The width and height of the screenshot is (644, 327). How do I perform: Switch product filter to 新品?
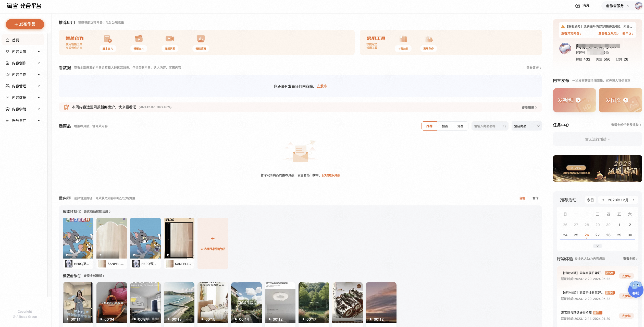(x=445, y=126)
